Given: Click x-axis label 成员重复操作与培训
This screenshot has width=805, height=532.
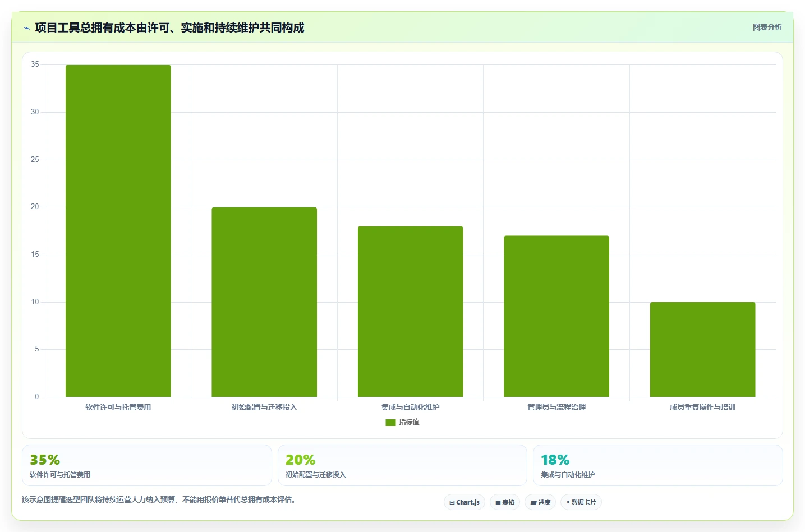Looking at the screenshot, I should tap(702, 407).
